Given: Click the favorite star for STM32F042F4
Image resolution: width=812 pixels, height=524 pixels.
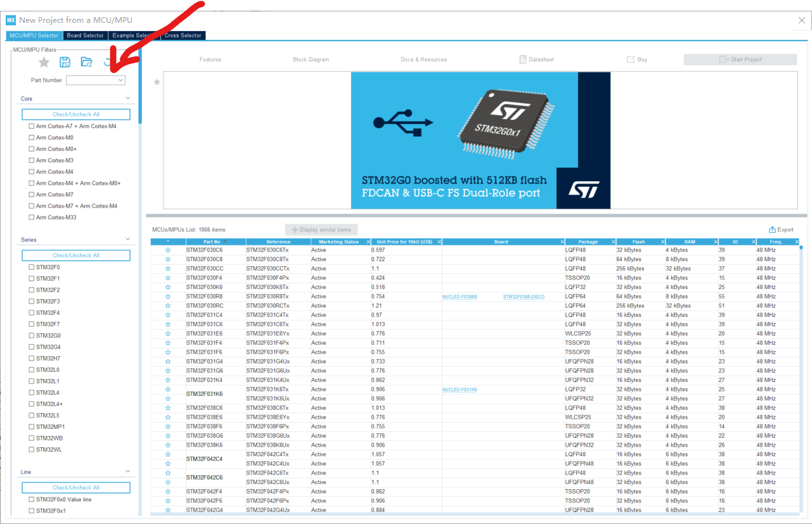Looking at the screenshot, I should [168, 492].
